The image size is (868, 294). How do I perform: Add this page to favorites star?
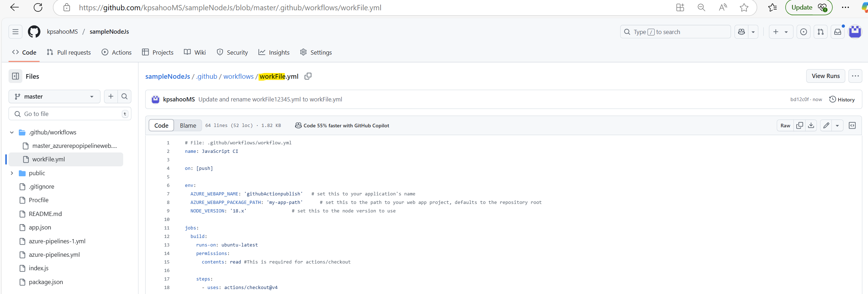pos(744,7)
